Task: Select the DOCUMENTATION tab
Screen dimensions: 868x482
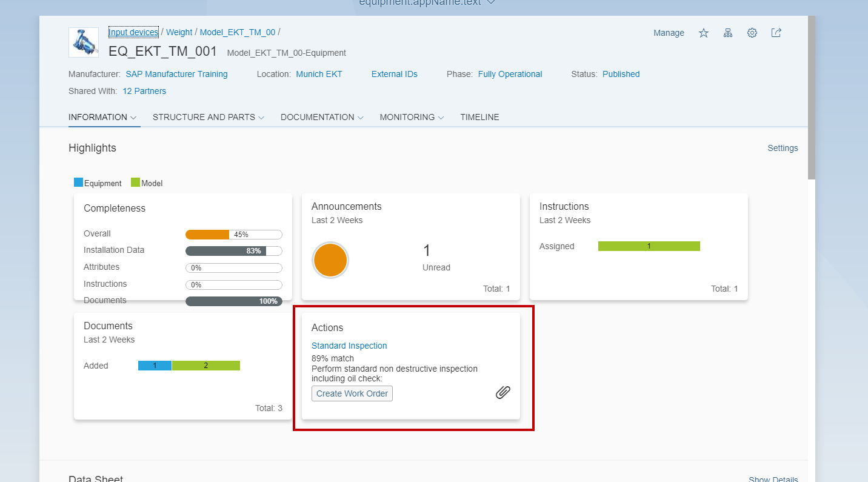Action: pos(317,117)
